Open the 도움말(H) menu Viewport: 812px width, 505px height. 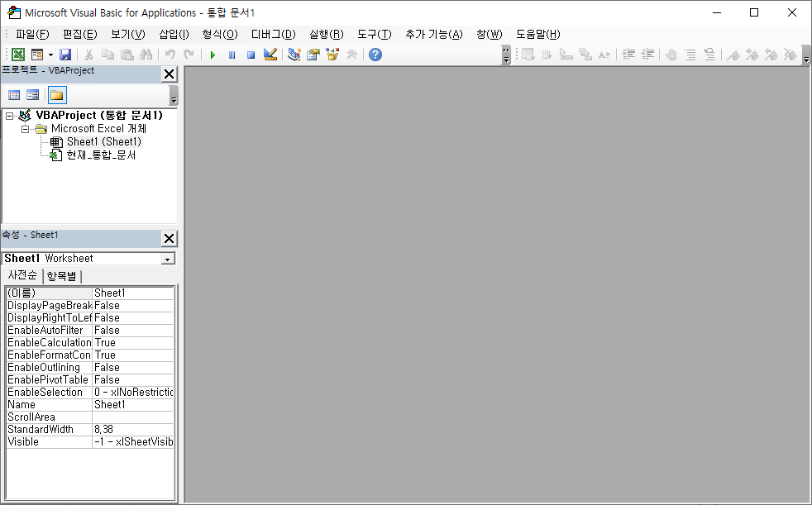coord(538,34)
